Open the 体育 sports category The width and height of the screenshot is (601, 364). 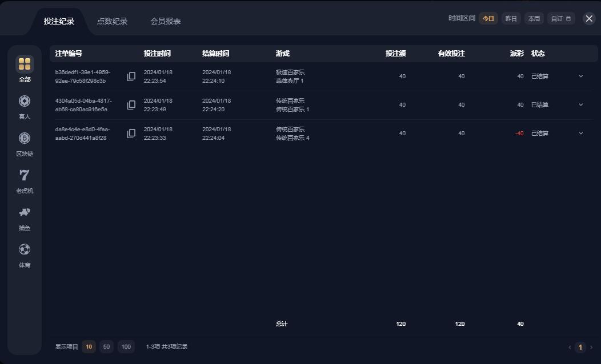pyautogui.click(x=25, y=255)
